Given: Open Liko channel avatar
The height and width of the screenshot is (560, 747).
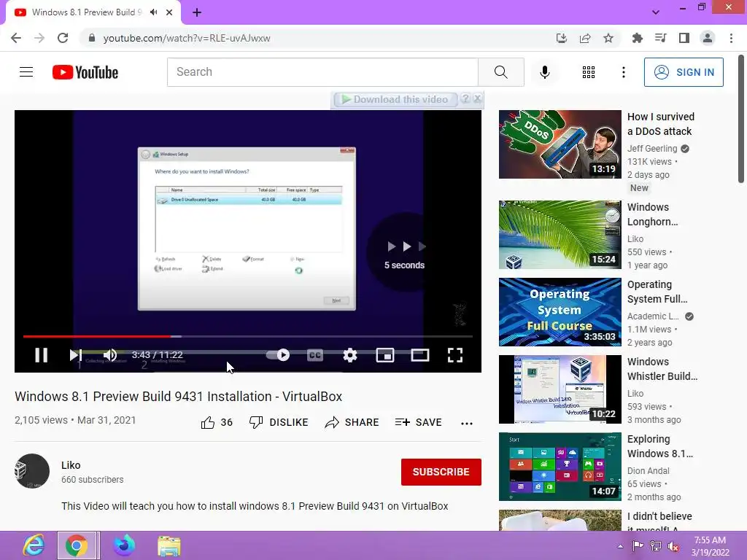Looking at the screenshot, I should coord(32,471).
